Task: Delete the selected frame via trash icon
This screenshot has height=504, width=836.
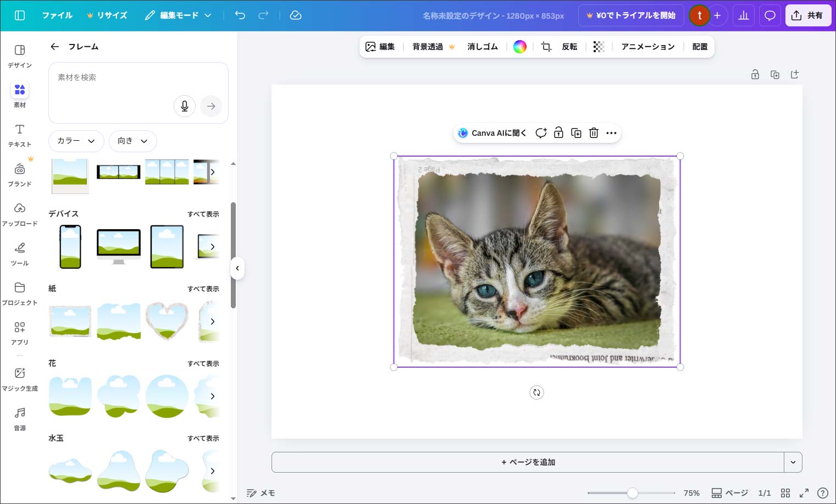Action: [594, 132]
